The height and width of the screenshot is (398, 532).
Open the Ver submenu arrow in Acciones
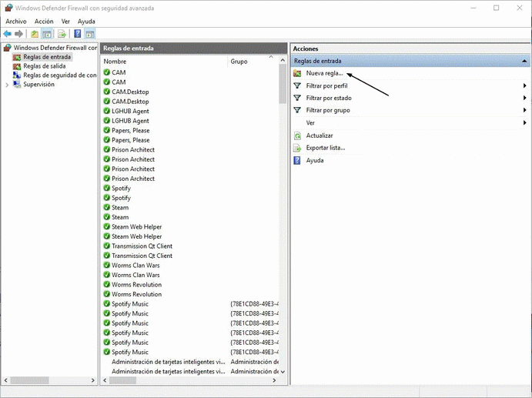[x=524, y=123]
